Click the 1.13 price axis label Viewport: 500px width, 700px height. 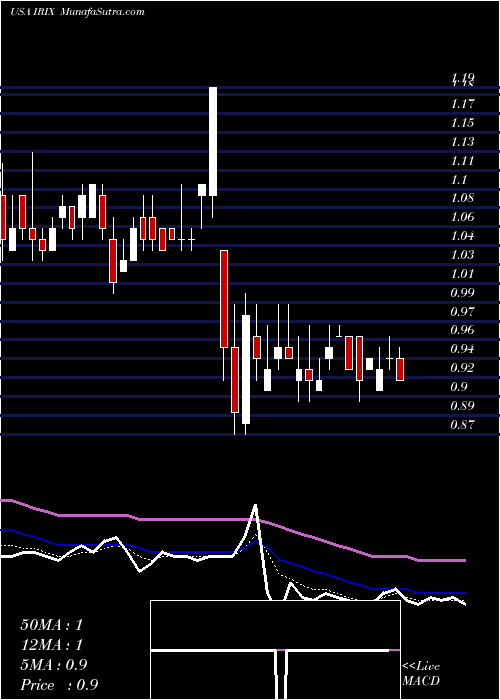463,142
